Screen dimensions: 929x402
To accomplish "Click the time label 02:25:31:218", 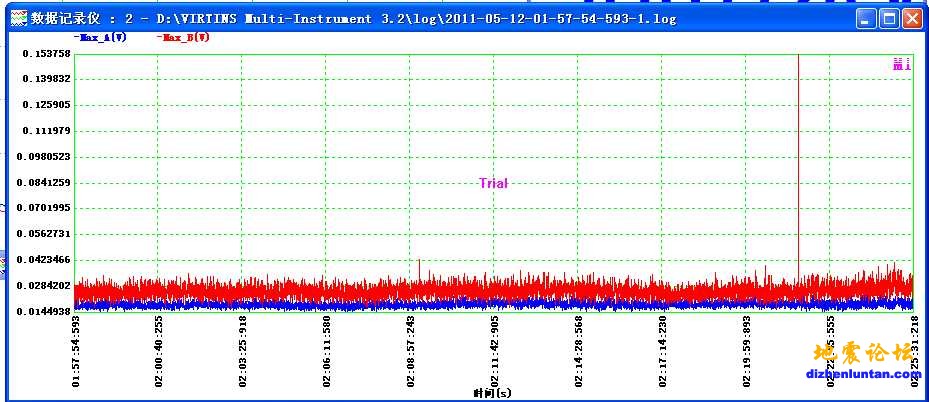I will [x=914, y=350].
